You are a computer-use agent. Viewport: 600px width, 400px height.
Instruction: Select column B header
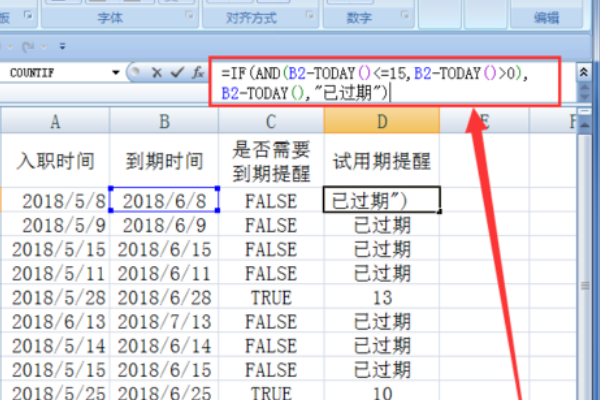point(164,121)
